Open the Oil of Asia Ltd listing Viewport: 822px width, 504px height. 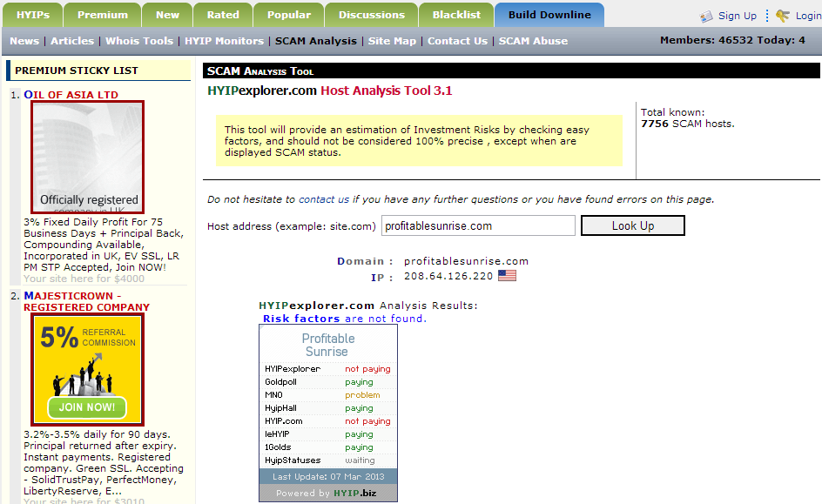pyautogui.click(x=71, y=95)
